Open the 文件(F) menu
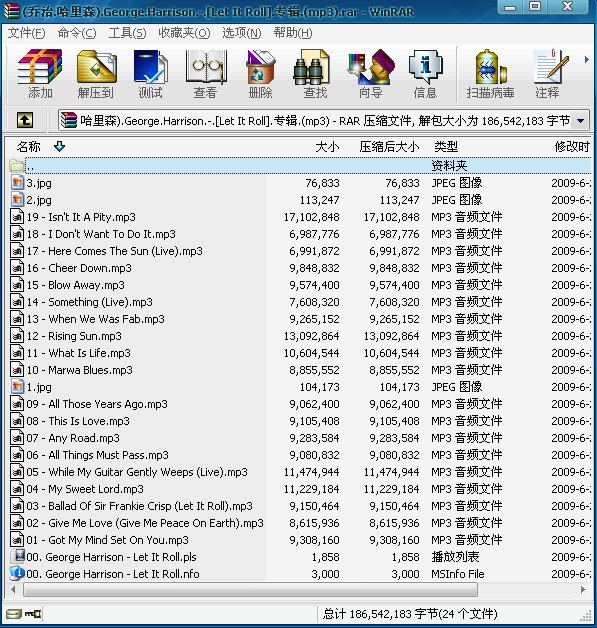 [26, 33]
